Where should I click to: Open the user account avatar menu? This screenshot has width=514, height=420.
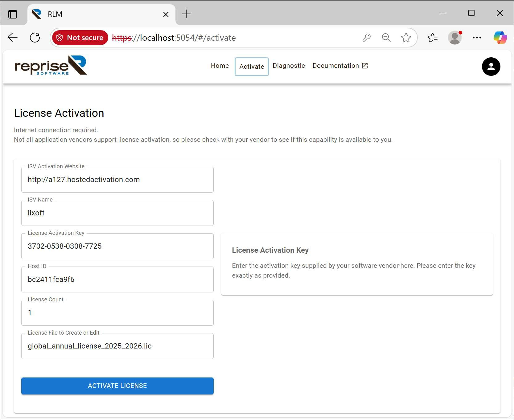pos(491,67)
